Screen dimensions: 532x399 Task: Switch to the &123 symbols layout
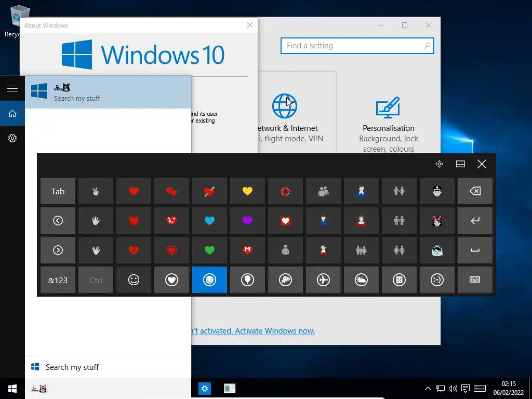pos(58,280)
